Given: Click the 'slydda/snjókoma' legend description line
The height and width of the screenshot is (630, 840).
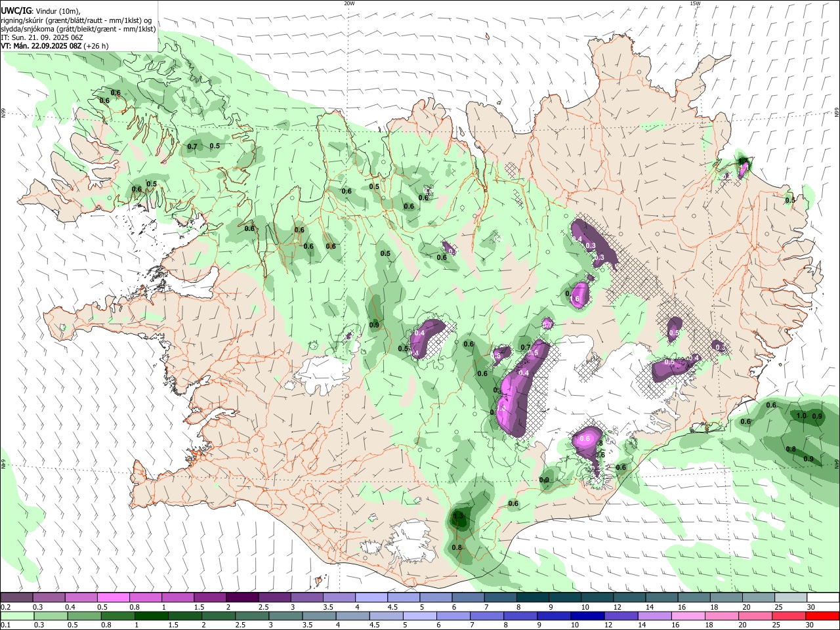Looking at the screenshot, I should pyautogui.click(x=78, y=29).
